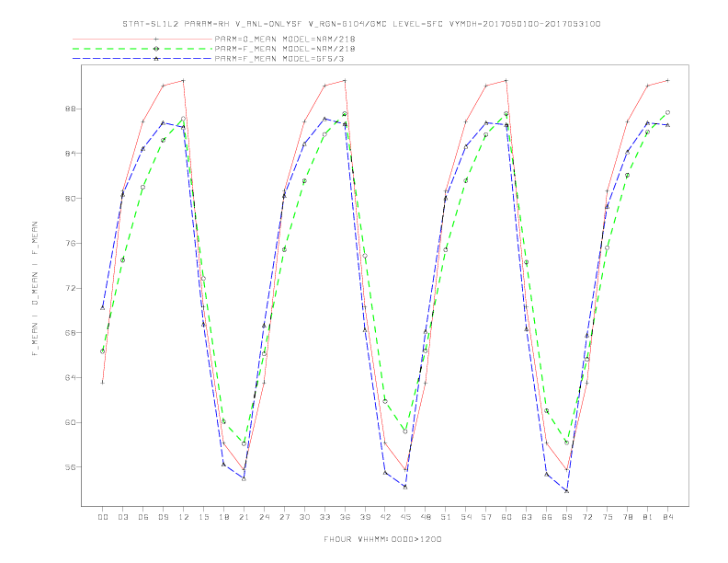Click the red solid legend line sample
The height and width of the screenshot is (563, 728).
coord(142,39)
